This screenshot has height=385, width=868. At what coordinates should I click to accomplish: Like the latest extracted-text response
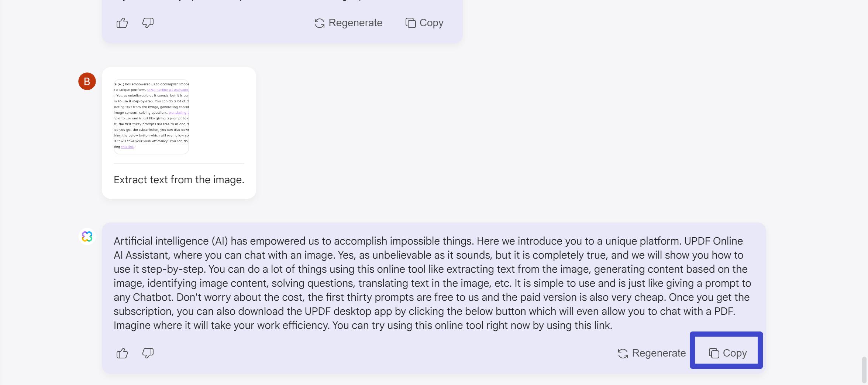tap(122, 353)
